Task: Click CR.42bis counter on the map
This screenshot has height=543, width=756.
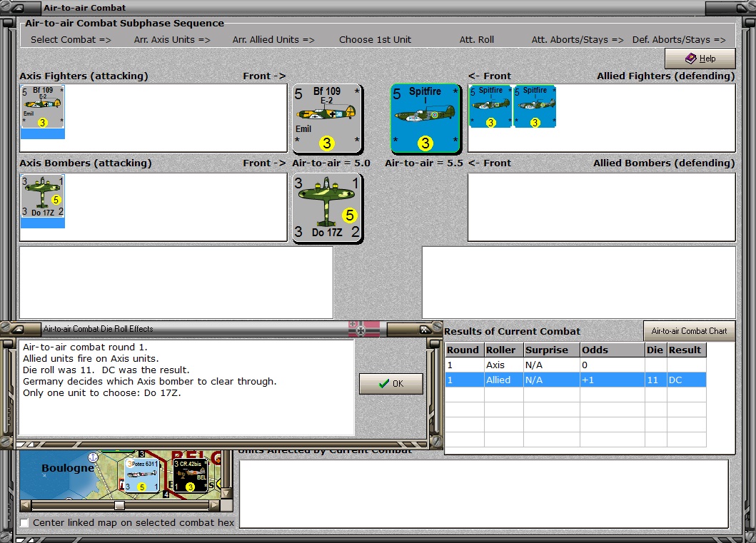Action: 190,475
